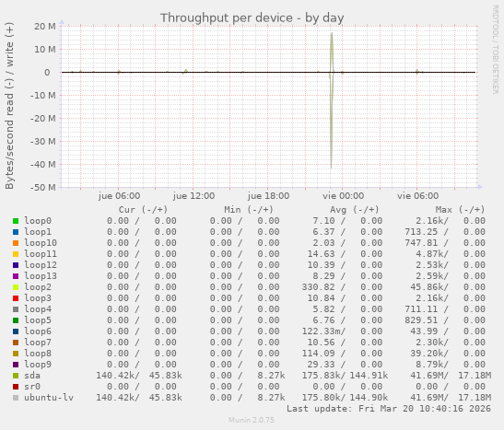Select the loop10 legend label

41,243
